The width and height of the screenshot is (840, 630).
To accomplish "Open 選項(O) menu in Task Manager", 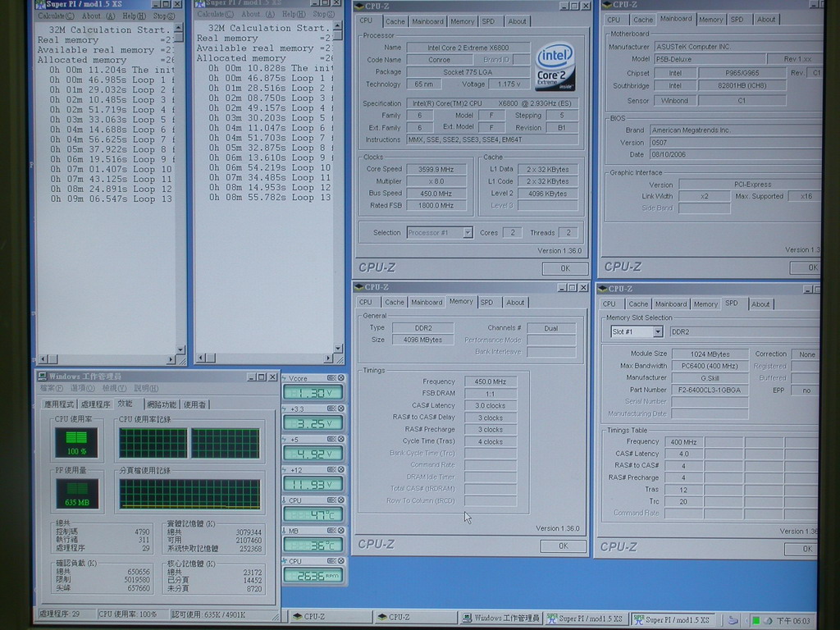I will tap(83, 388).
